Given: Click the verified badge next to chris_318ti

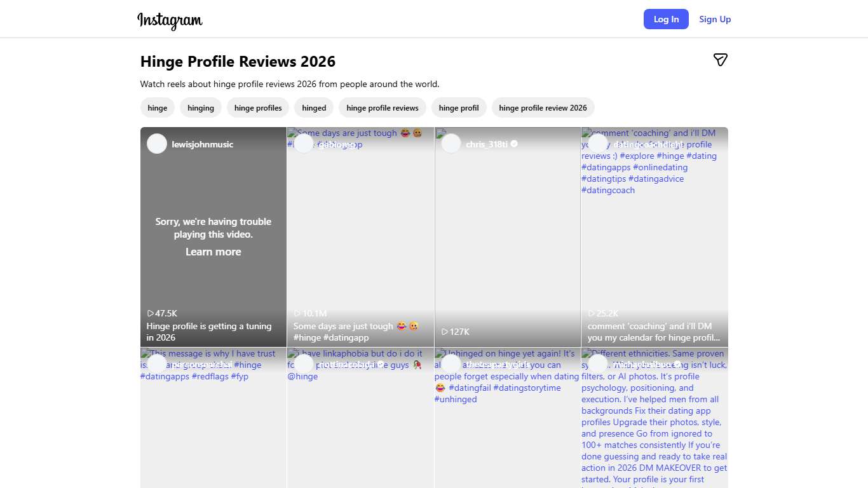Looking at the screenshot, I should [514, 144].
